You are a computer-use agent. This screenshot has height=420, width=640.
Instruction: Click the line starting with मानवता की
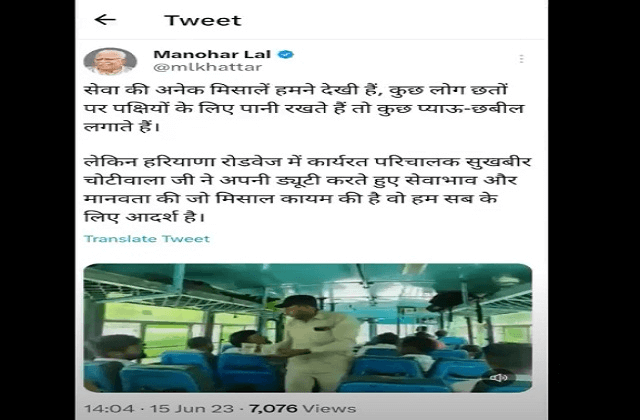coord(291,198)
